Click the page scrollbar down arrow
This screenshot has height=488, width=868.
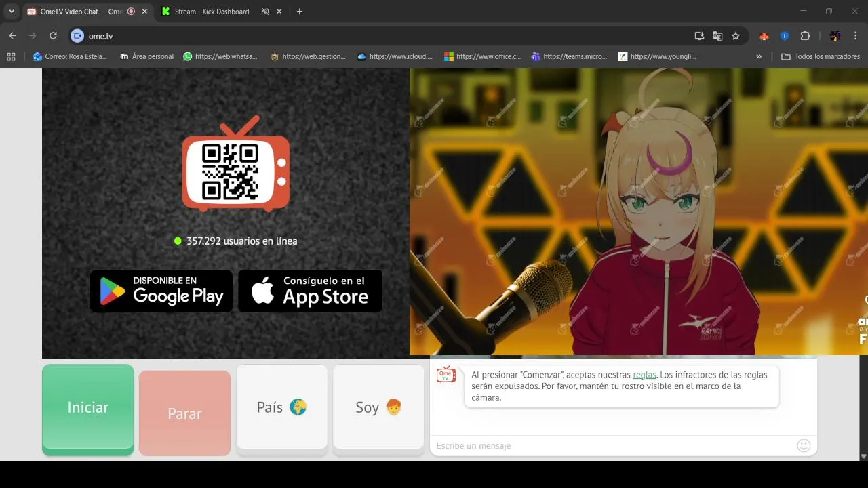coord(864,456)
